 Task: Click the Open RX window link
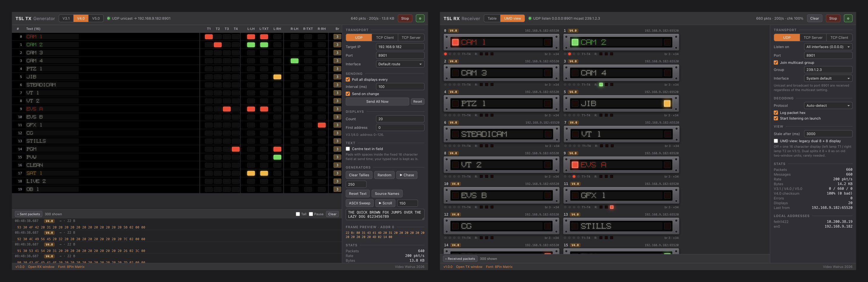(41, 267)
